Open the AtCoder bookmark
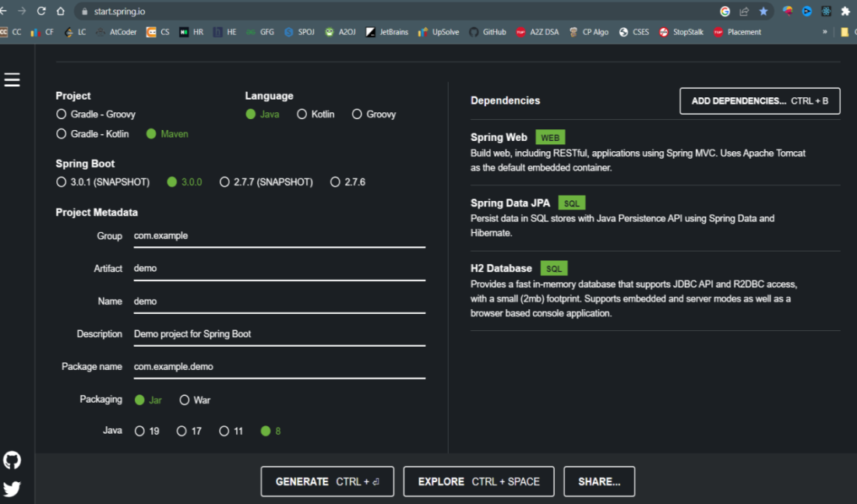The height and width of the screenshot is (504, 857). pyautogui.click(x=116, y=32)
